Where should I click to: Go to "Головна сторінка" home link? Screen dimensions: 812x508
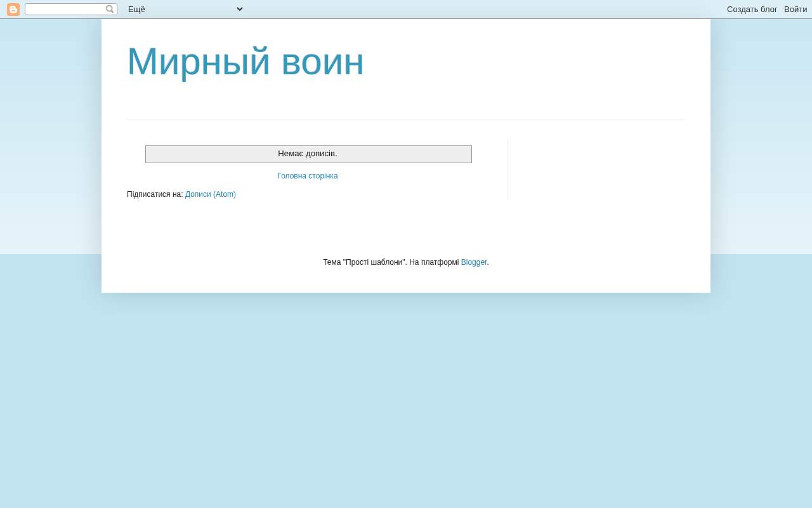308,176
